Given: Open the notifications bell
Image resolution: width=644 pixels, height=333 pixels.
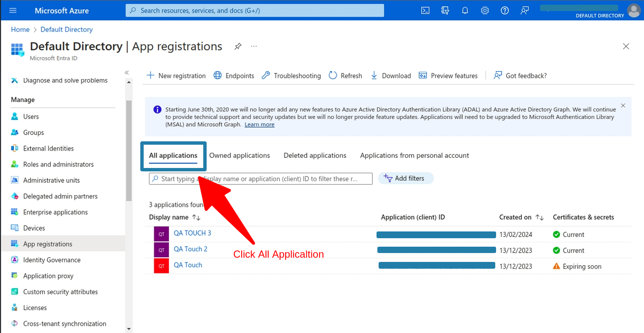Looking at the screenshot, I should (x=465, y=11).
